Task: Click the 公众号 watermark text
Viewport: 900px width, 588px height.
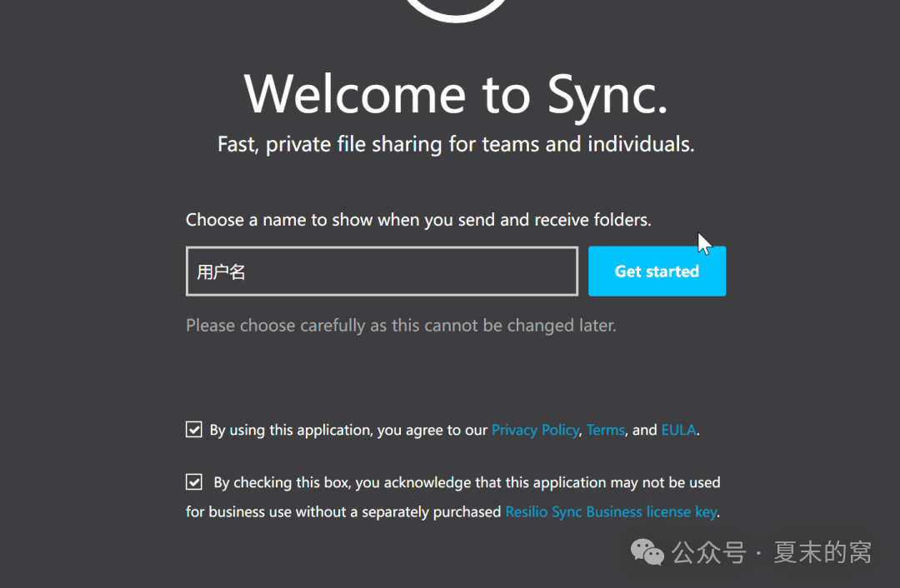Action: tap(708, 552)
